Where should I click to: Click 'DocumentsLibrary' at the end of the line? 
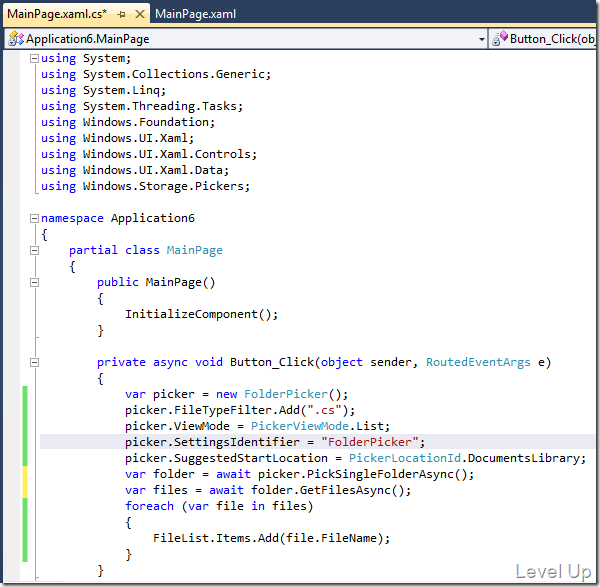[x=523, y=458]
